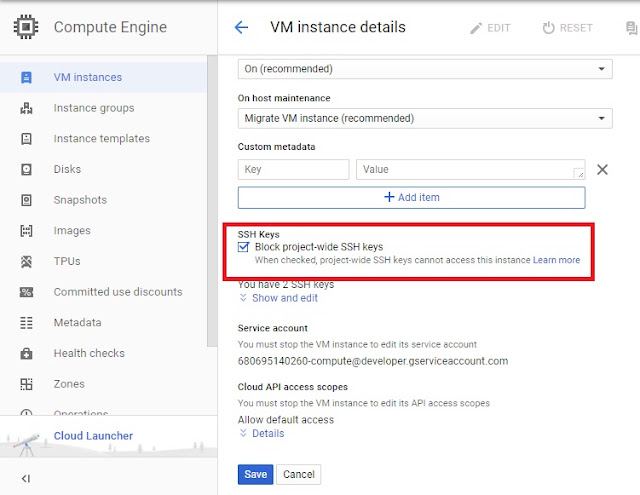Click the service account email text
The width and height of the screenshot is (640, 495).
373,361
